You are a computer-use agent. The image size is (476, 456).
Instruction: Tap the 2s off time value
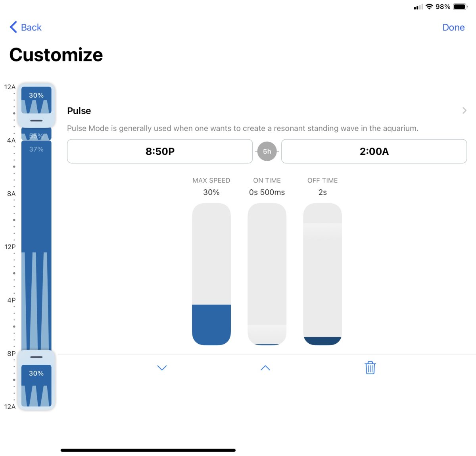(322, 192)
